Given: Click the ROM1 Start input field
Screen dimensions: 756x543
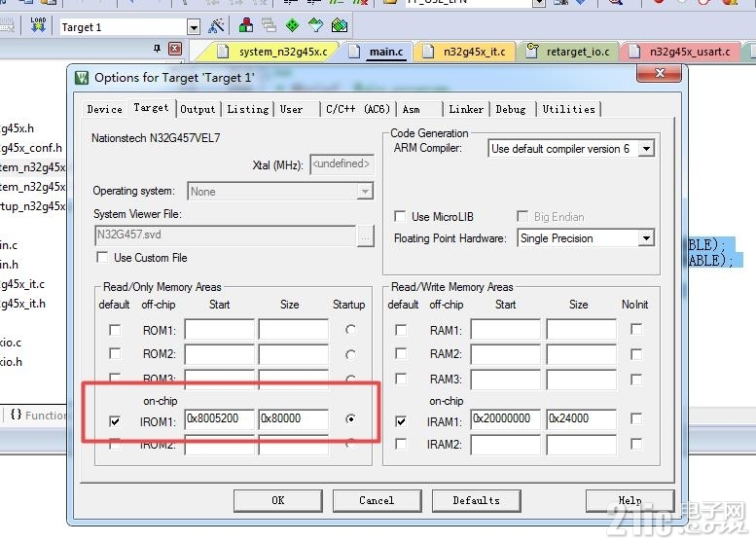Looking at the screenshot, I should (x=219, y=330).
